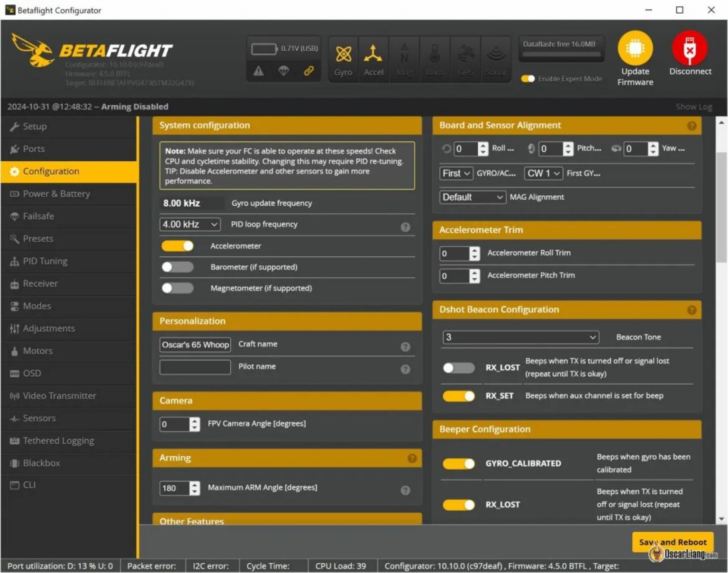Click the red Disconnect USB icon
728x573 pixels.
point(690,48)
